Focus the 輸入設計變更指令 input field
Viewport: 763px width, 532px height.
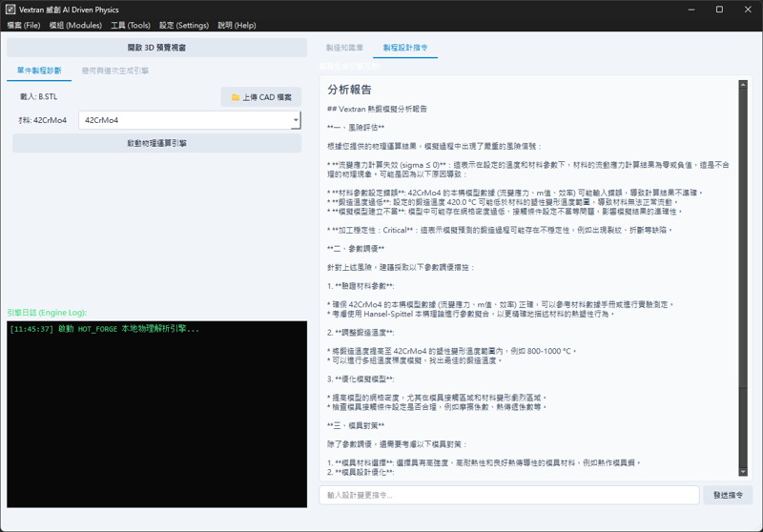point(509,495)
